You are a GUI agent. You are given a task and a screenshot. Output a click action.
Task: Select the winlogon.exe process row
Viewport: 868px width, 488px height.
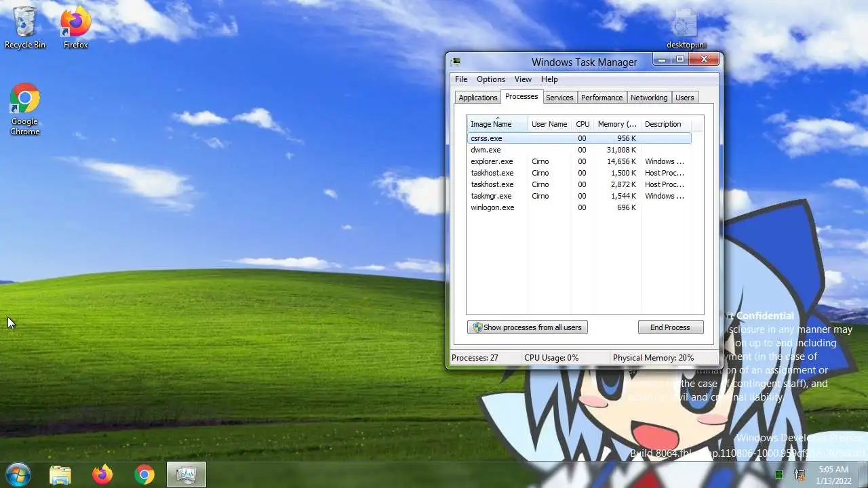(x=579, y=207)
